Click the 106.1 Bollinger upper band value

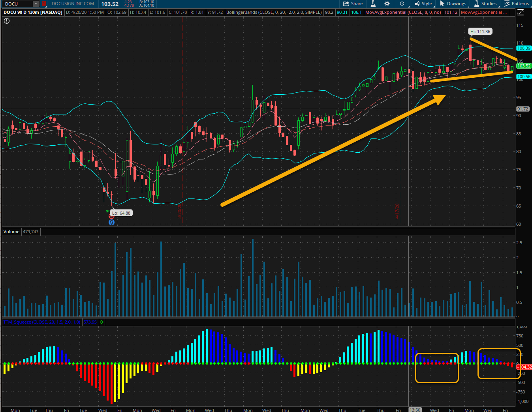pyautogui.click(x=356, y=12)
